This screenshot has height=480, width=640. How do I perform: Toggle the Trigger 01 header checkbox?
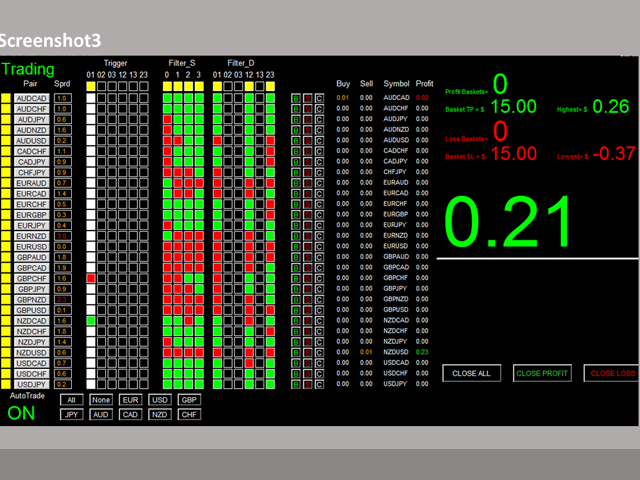click(90, 86)
